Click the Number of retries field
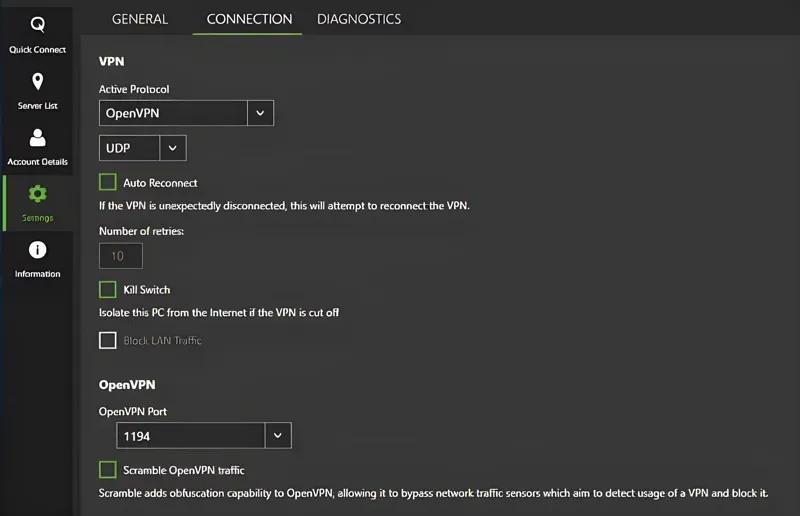800x516 pixels. click(120, 256)
